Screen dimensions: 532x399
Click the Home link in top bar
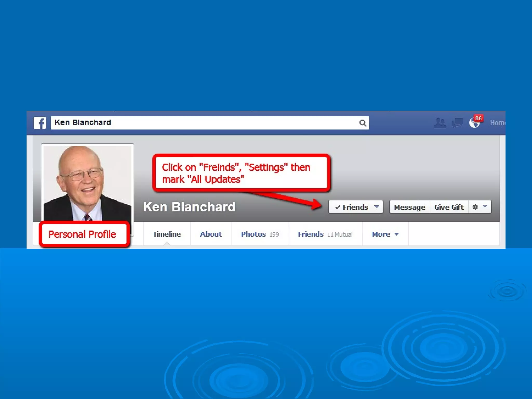tap(497, 123)
